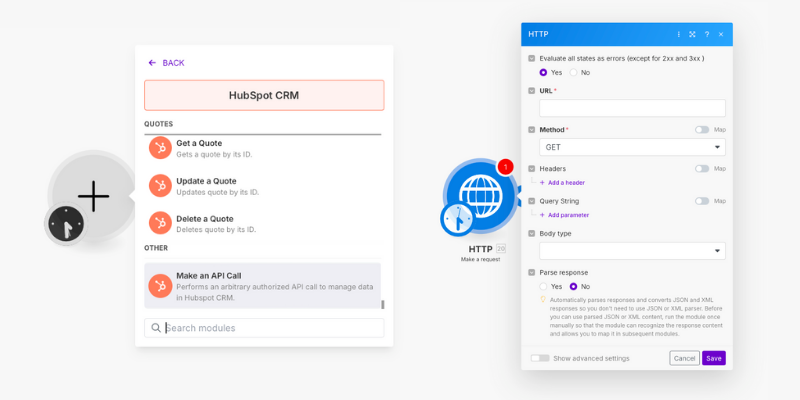Click the HTTP globe module

point(480,194)
